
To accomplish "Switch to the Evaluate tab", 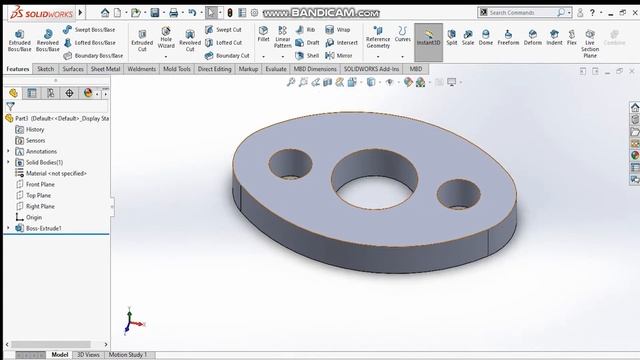I will pos(276,69).
